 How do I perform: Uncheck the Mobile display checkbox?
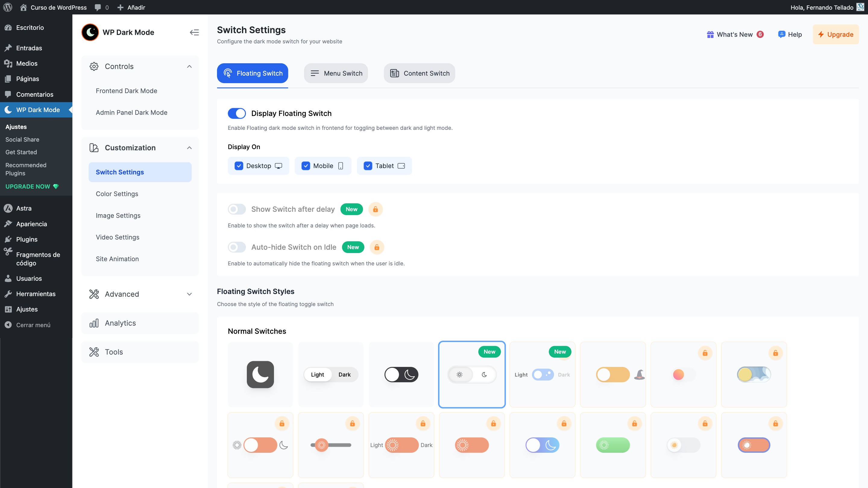tap(306, 166)
